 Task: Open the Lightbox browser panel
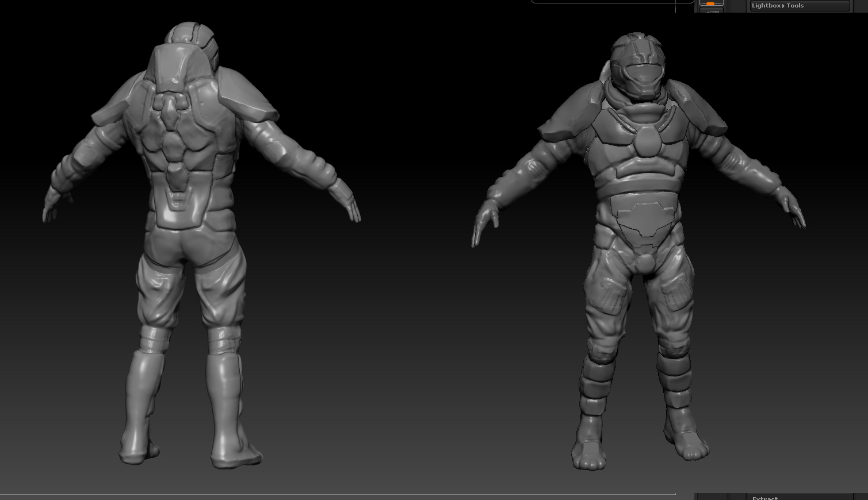coord(766,5)
